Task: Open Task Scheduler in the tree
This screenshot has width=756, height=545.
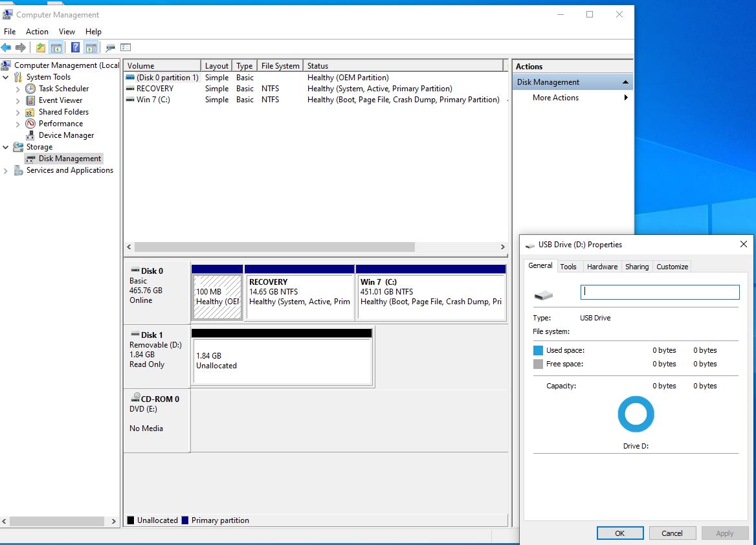Action: (x=63, y=88)
